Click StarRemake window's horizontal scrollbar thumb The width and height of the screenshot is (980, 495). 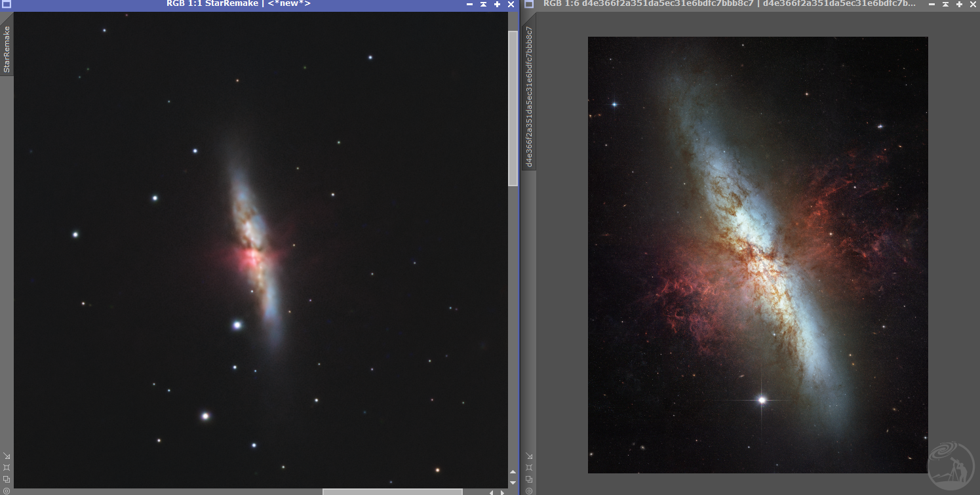392,492
